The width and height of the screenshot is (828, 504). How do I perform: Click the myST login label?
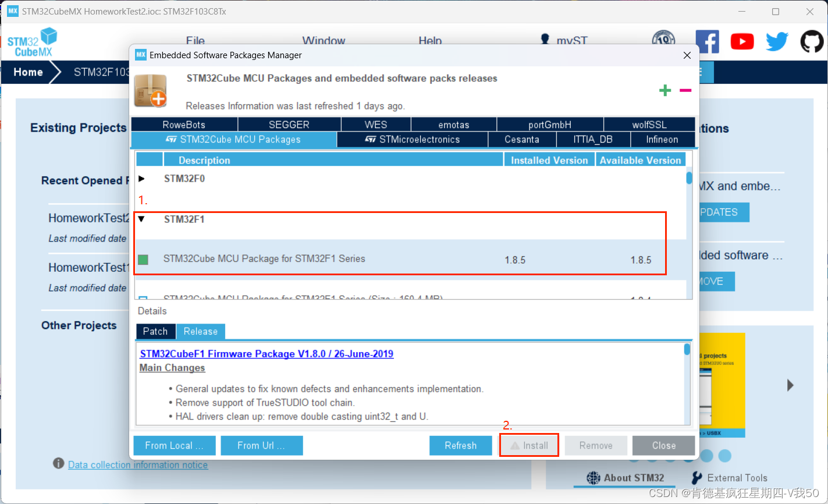[x=572, y=41]
